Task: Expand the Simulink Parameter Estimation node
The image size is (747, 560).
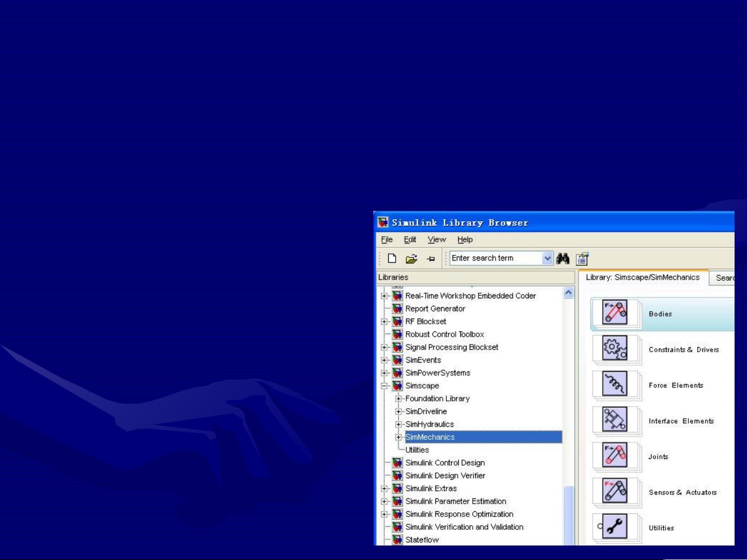Action: click(x=384, y=501)
